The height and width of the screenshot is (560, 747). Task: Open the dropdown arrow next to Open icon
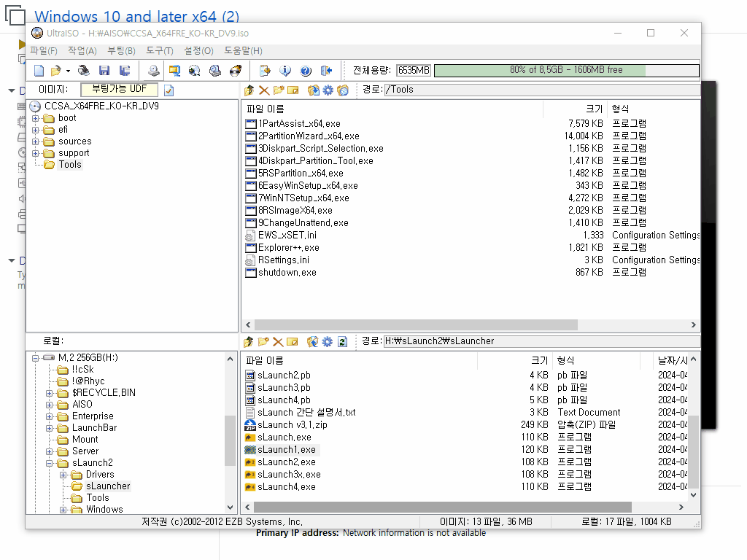[x=68, y=71]
